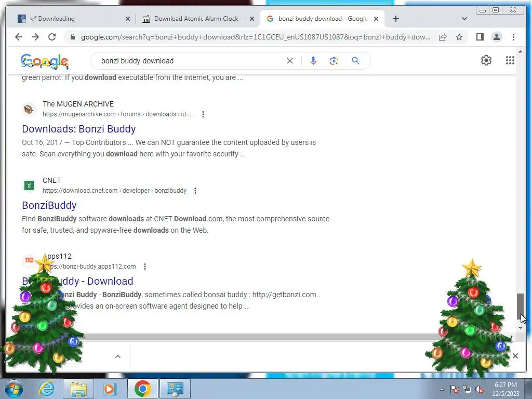Open a new browser tab
Image resolution: width=532 pixels, height=399 pixels.
395,19
